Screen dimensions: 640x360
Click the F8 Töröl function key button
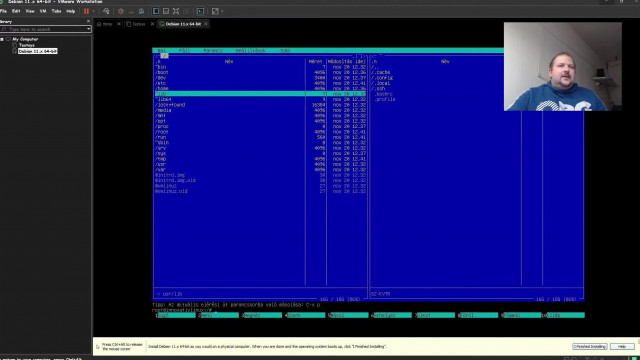tap(478, 315)
